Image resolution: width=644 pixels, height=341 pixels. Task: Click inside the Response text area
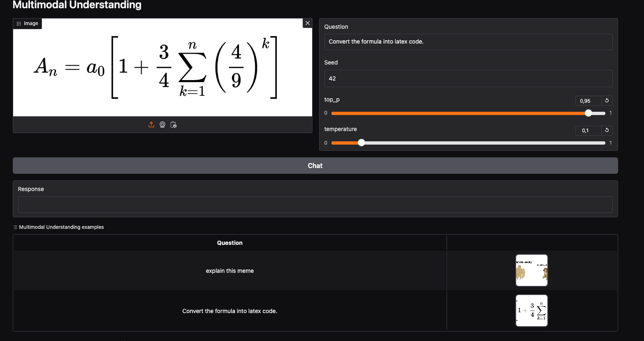coord(315,205)
